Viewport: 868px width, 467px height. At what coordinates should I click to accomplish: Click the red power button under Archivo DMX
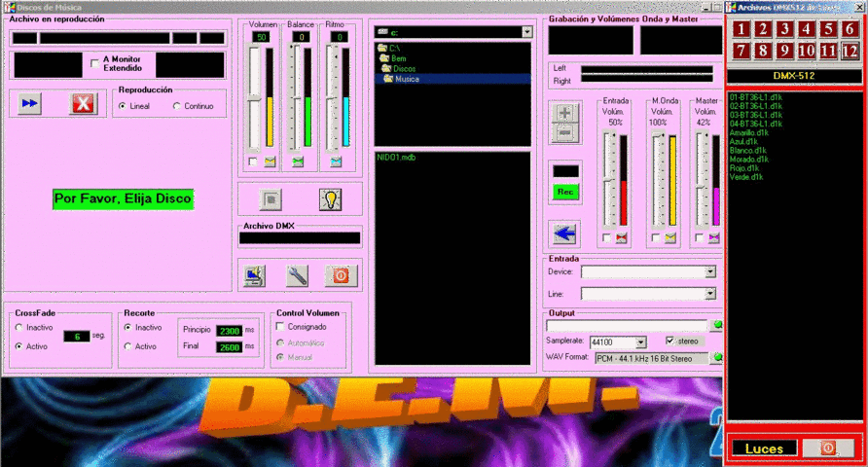point(341,275)
